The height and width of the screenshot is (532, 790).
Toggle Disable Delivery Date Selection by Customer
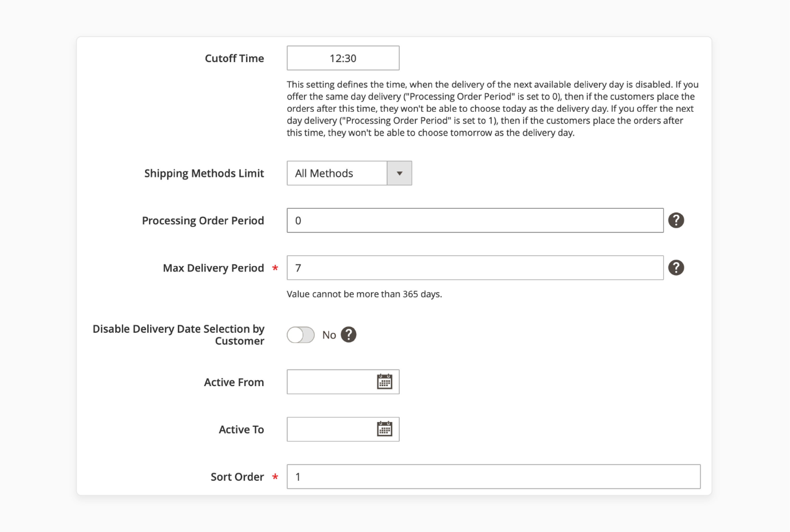[300, 335]
